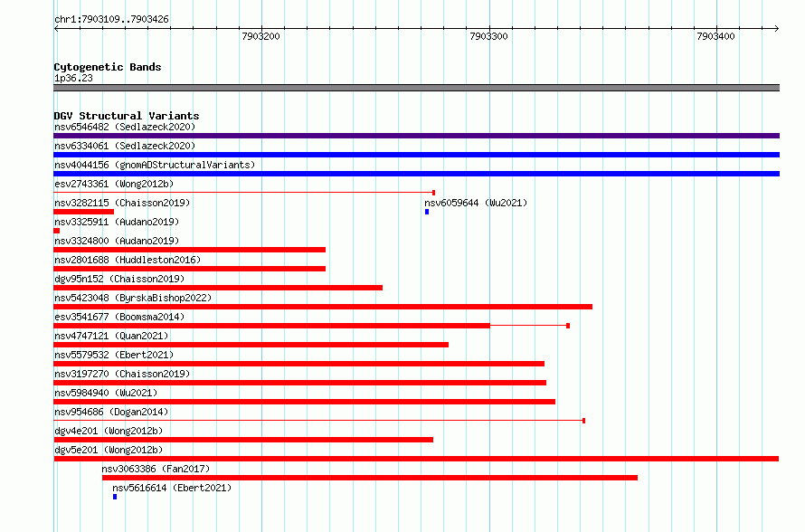Click the small blue nsv6059644 marker
The image size is (805, 532).
(427, 212)
